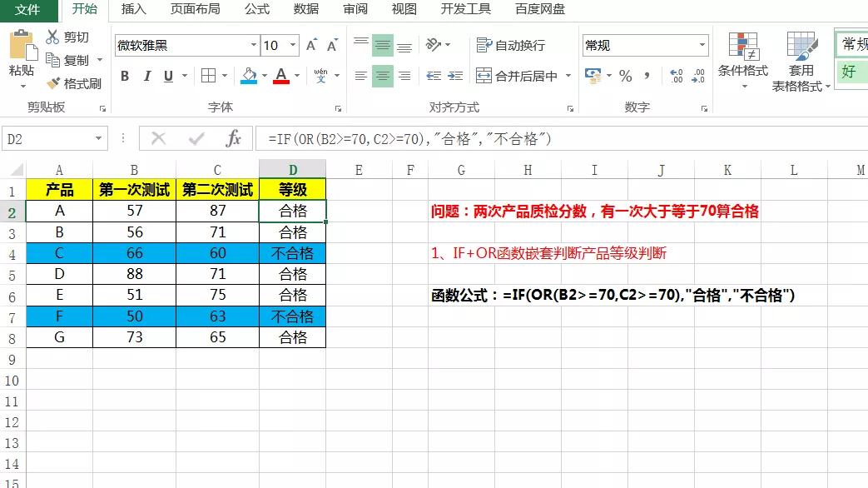
Task: Apply fill color bucket
Action: 249,76
